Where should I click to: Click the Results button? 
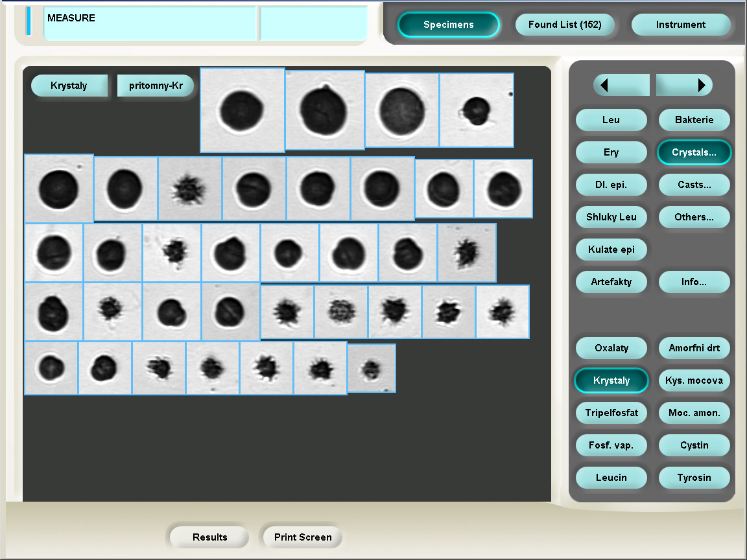click(x=209, y=537)
